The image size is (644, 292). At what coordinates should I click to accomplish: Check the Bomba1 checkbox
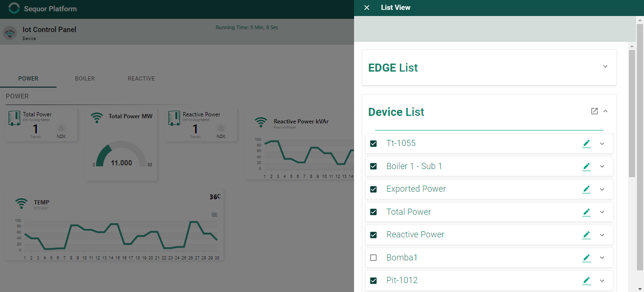coord(373,258)
